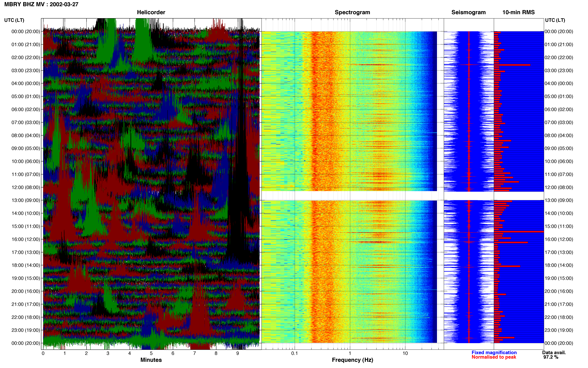
Task: Click '20:00 (16:00)' beside the 10-min RMS
Action: [x=559, y=291]
